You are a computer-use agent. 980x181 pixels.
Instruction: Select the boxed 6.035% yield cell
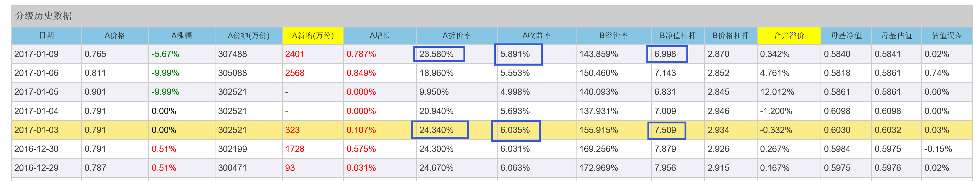515,130
